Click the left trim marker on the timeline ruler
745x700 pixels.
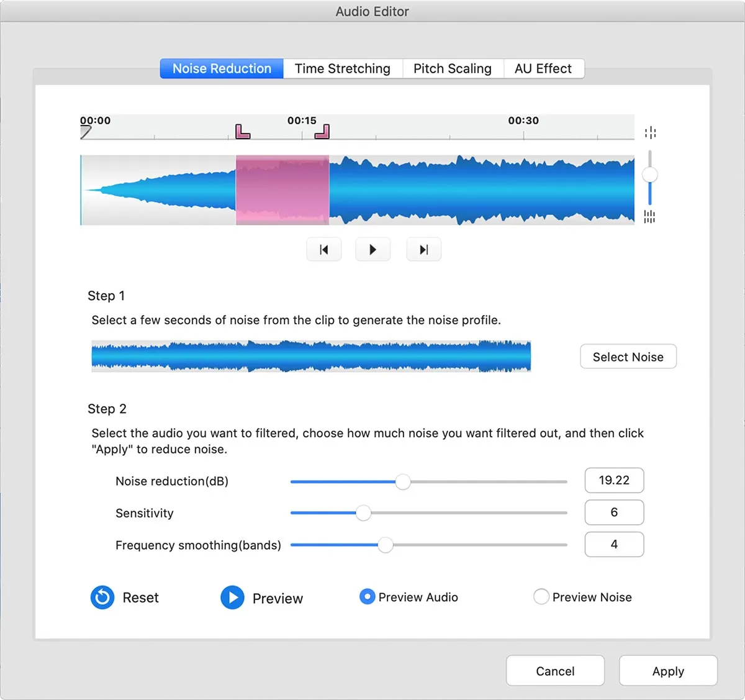tap(242, 130)
